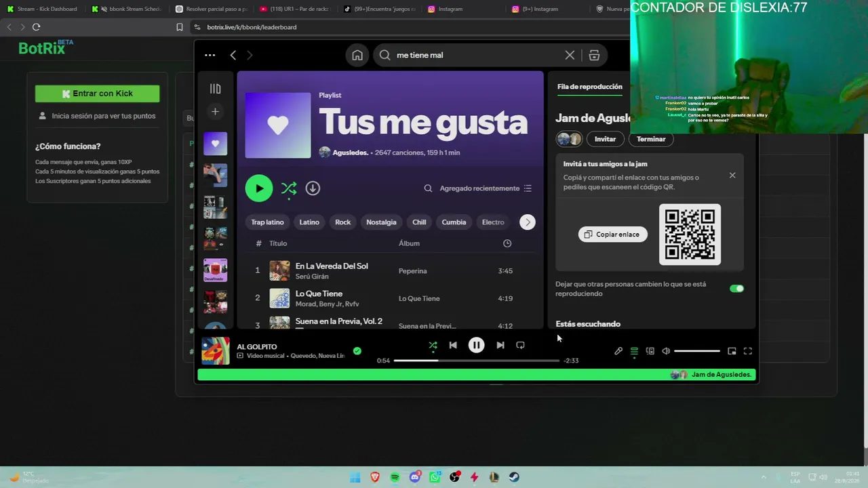Filter by the 'Trap latino' chip
This screenshot has height=488, width=868.
click(x=267, y=222)
